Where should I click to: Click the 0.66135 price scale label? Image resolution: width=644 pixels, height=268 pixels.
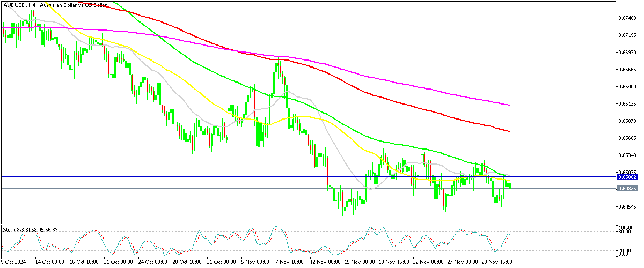pyautogui.click(x=627, y=103)
